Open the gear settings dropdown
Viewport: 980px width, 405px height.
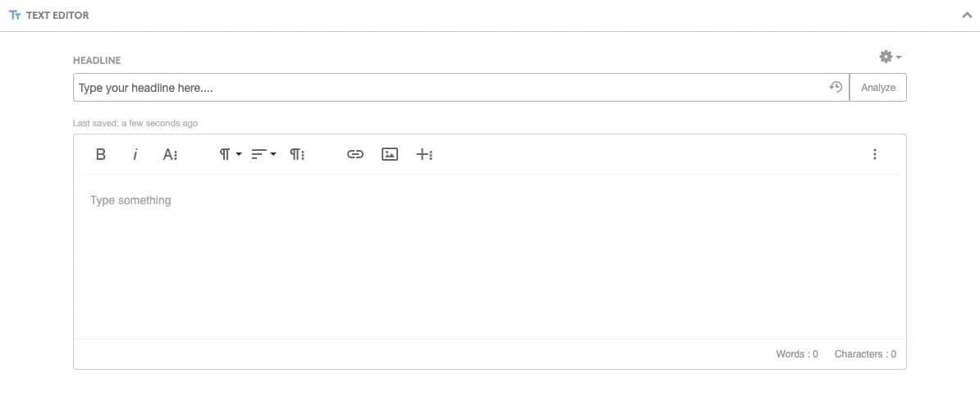click(890, 57)
